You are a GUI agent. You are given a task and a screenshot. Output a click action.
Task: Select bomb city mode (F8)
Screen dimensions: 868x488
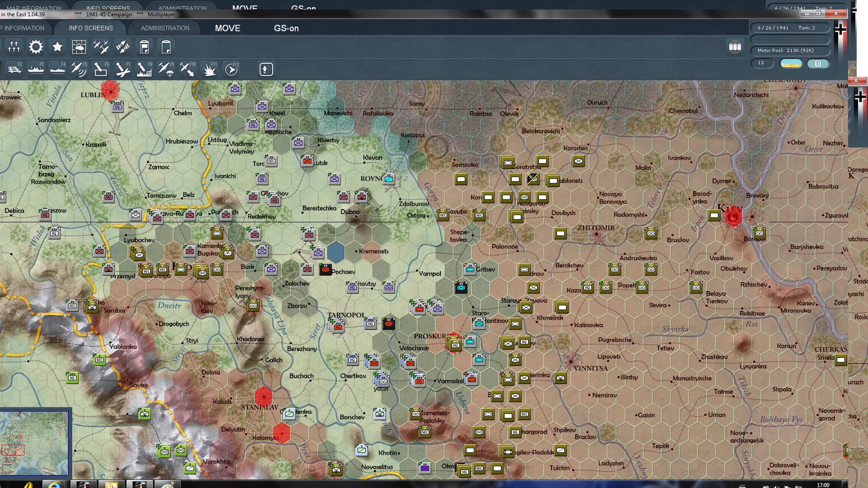click(x=145, y=69)
